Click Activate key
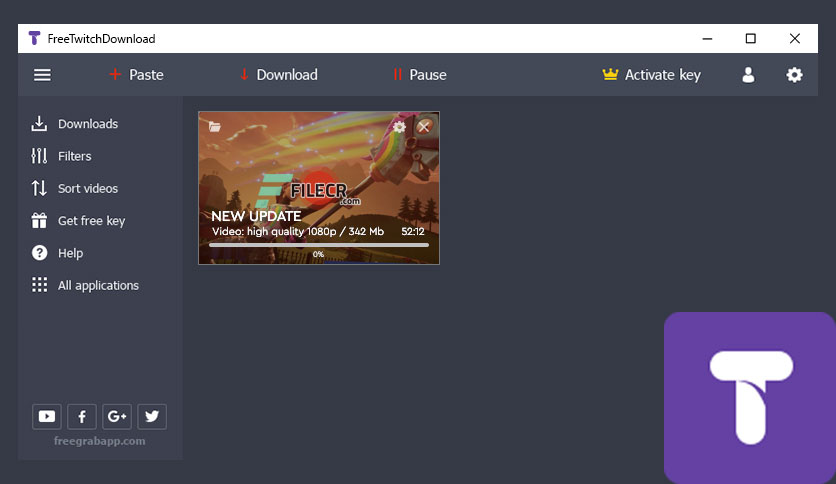Screen dimensions: 836x484 [x=652, y=75]
